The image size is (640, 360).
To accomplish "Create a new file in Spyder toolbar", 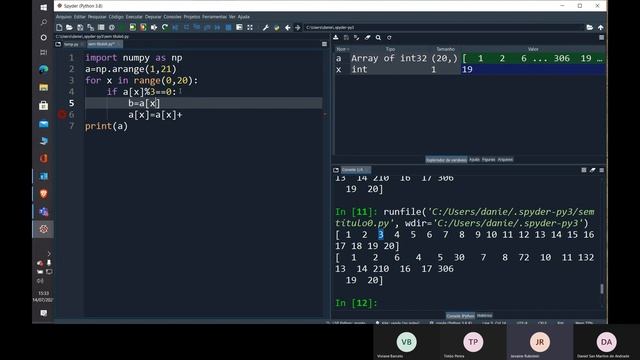I will pos(59,27).
